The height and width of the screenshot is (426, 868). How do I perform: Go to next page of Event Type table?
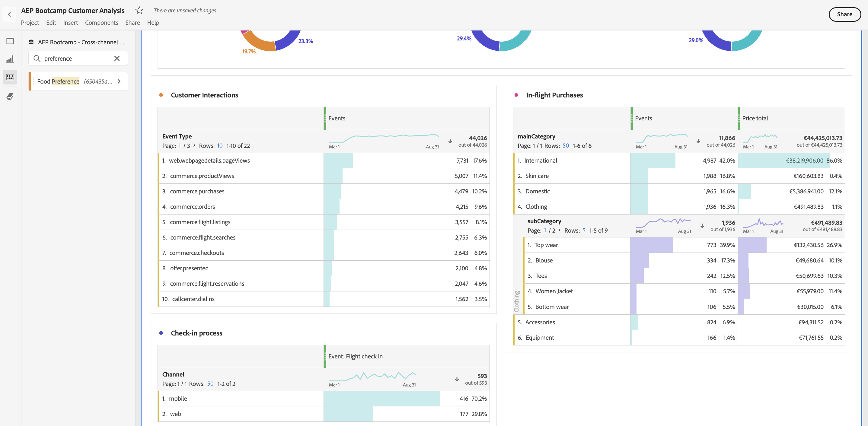(194, 145)
